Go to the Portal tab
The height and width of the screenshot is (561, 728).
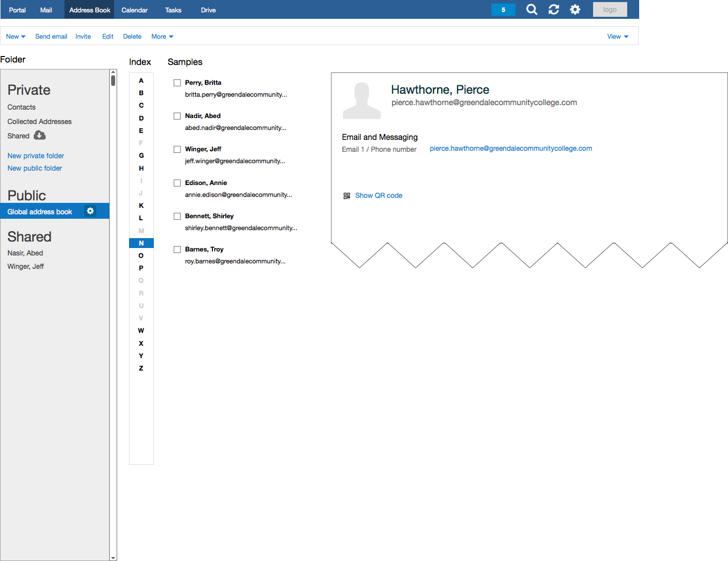17,10
